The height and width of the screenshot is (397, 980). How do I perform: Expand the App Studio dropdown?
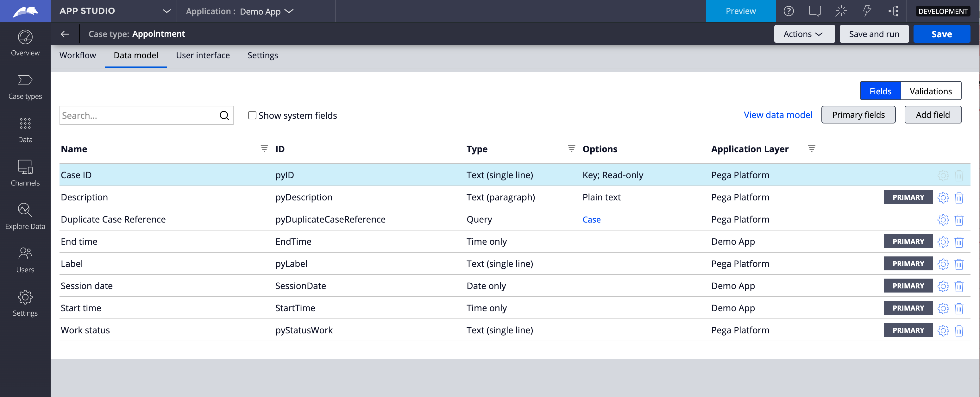pyautogui.click(x=166, y=11)
